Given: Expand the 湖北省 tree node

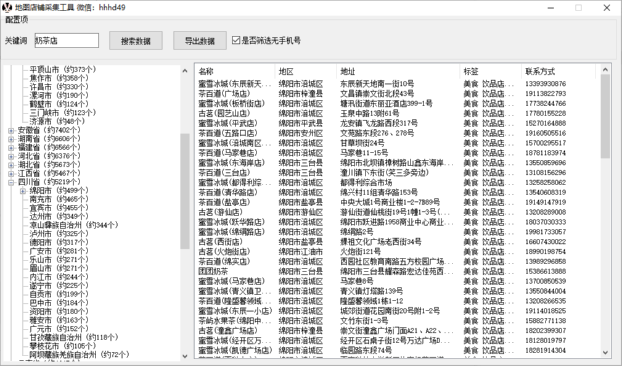Looking at the screenshot, I should click(x=11, y=165).
